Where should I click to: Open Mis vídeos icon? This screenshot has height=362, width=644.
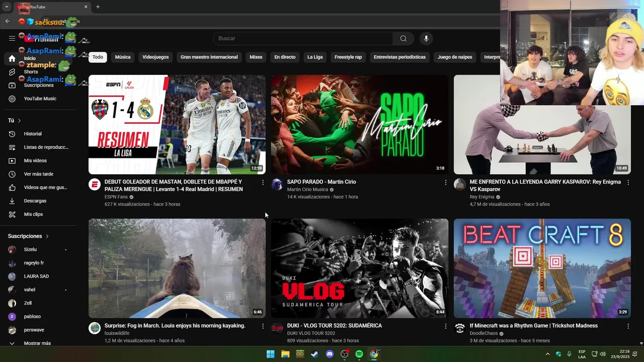pyautogui.click(x=12, y=160)
